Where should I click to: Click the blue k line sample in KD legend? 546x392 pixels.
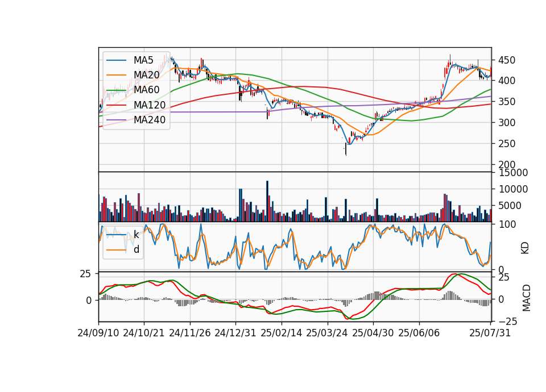(116, 235)
